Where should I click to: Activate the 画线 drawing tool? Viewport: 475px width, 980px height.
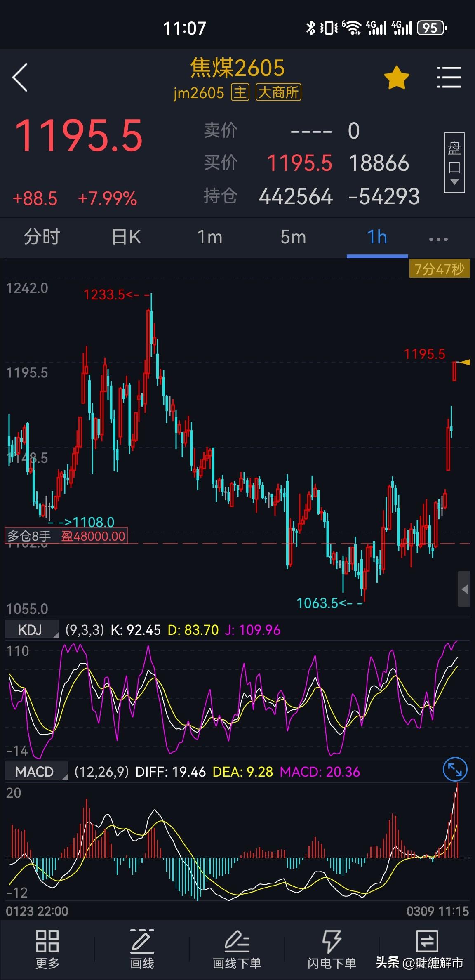point(142,949)
